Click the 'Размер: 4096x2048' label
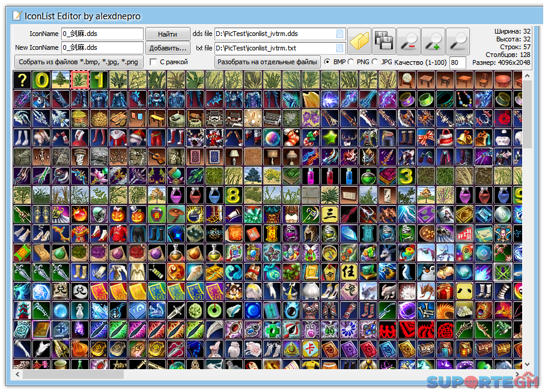The image size is (545, 392). coord(501,62)
